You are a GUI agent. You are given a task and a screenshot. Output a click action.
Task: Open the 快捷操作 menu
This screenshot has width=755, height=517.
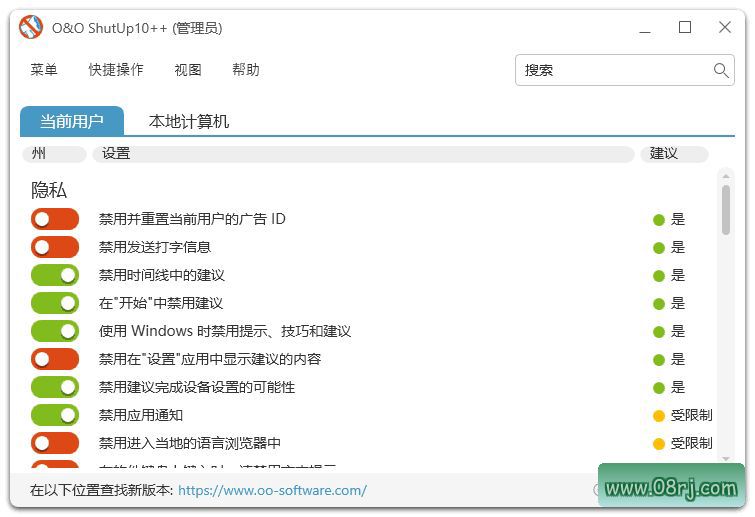[x=116, y=70]
